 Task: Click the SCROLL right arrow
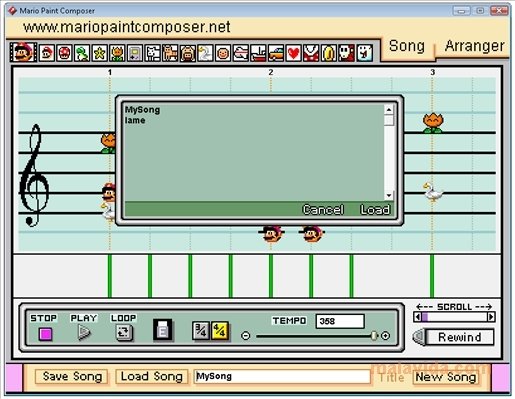[x=491, y=317]
